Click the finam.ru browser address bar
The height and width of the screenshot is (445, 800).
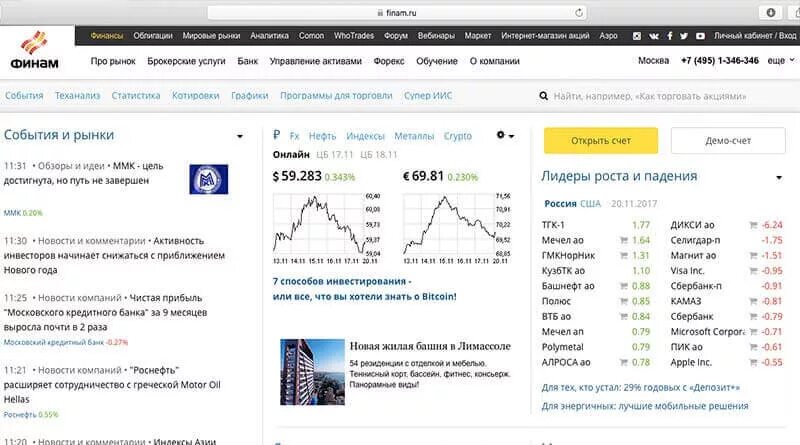pyautogui.click(x=397, y=13)
